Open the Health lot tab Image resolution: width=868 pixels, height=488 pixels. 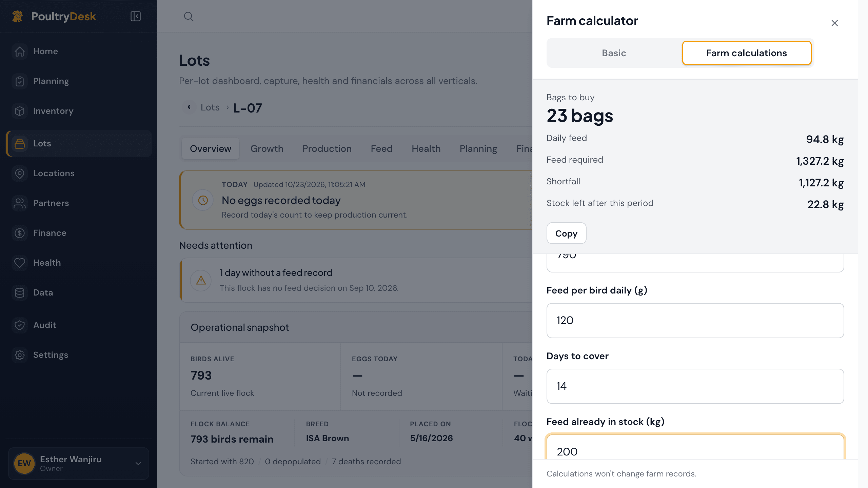[426, 148]
